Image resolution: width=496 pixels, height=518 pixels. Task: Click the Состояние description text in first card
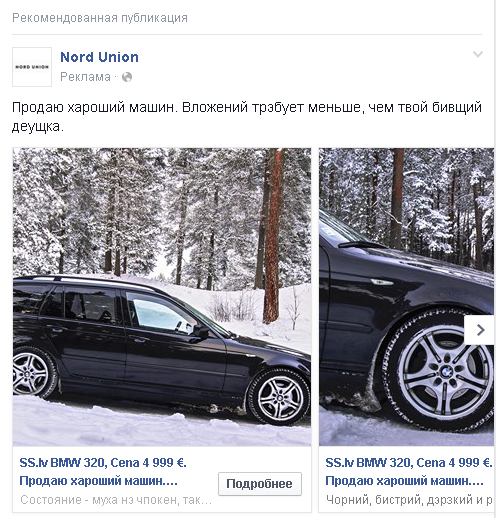coord(116,500)
